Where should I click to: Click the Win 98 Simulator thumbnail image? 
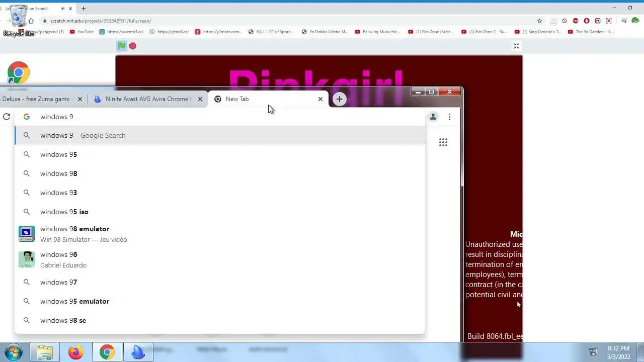[x=27, y=234]
